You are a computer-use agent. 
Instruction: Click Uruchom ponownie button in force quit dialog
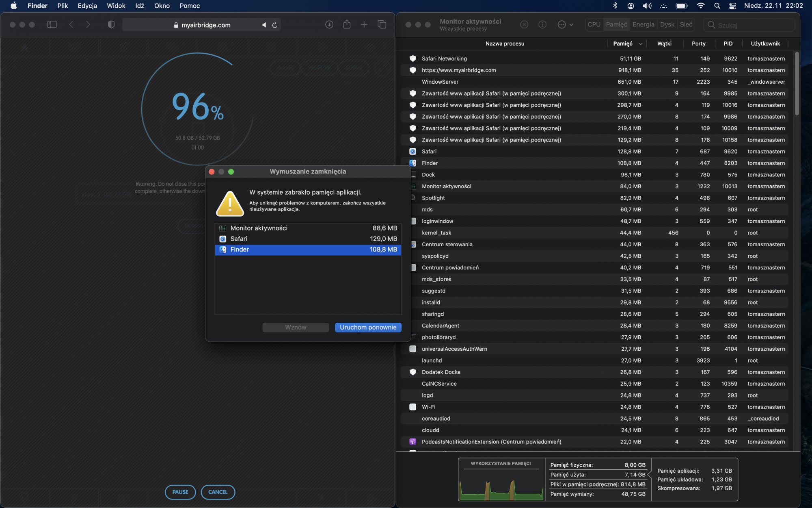(x=368, y=327)
